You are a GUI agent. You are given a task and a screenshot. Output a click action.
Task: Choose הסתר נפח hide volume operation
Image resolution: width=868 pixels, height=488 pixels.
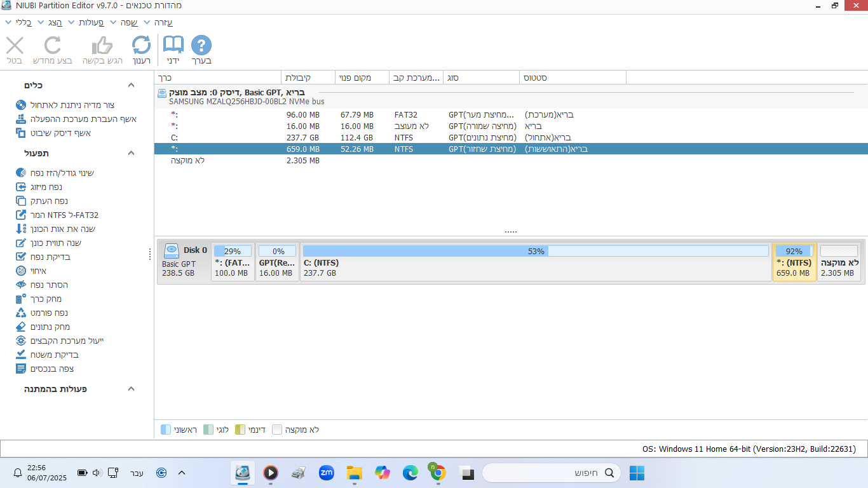[x=41, y=285]
